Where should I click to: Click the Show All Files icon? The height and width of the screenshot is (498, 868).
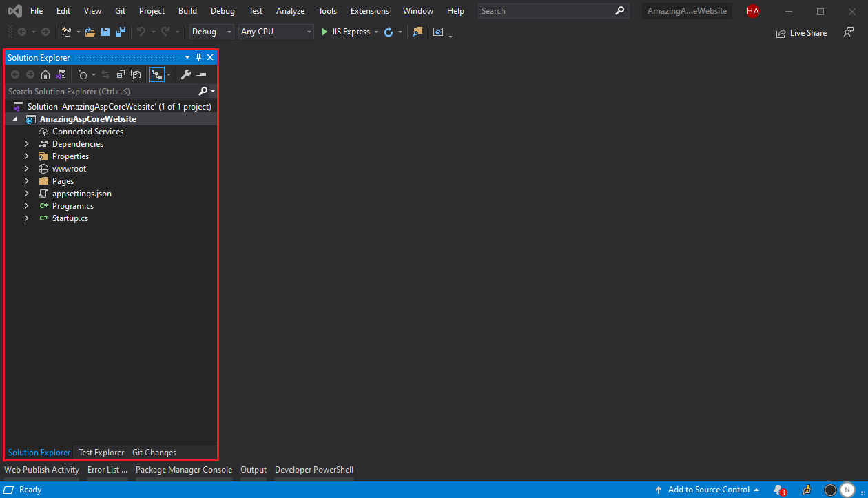136,74
